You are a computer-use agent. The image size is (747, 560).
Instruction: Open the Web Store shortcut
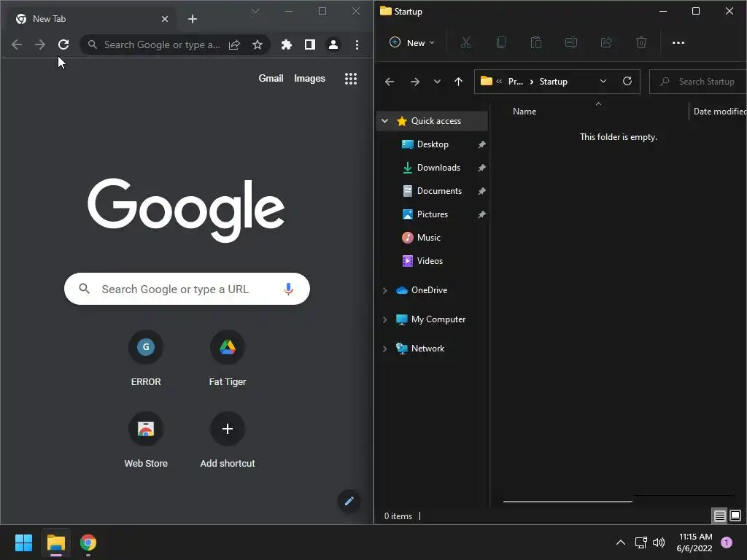click(x=146, y=440)
